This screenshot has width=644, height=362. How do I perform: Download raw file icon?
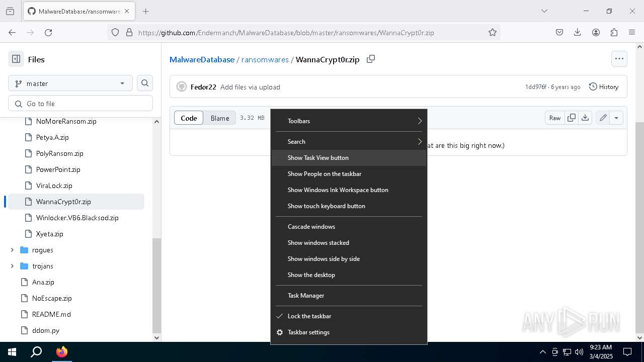click(x=585, y=118)
